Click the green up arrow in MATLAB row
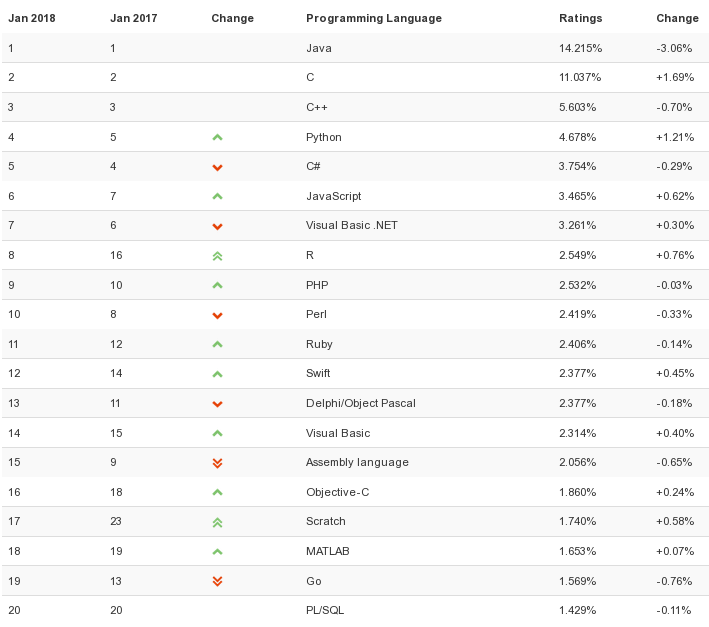Viewport: 709px width, 627px height. (217, 551)
